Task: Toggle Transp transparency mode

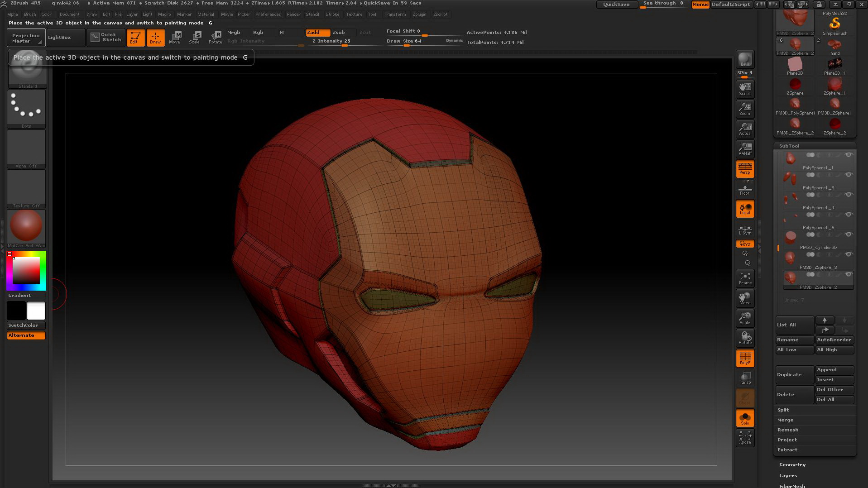Action: (745, 378)
